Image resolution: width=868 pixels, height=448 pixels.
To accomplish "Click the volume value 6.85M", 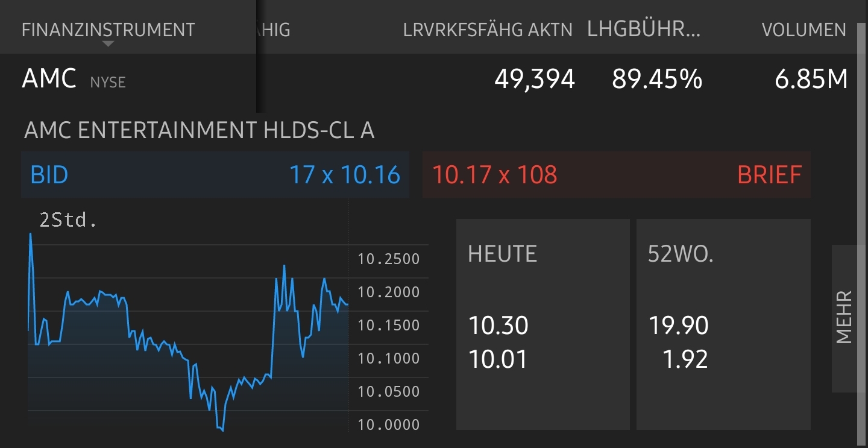I will (x=811, y=79).
